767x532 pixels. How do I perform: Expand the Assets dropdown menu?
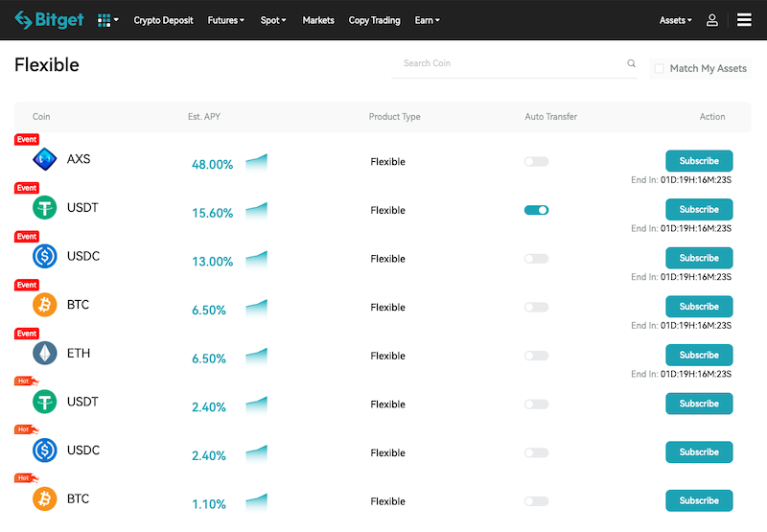click(676, 20)
